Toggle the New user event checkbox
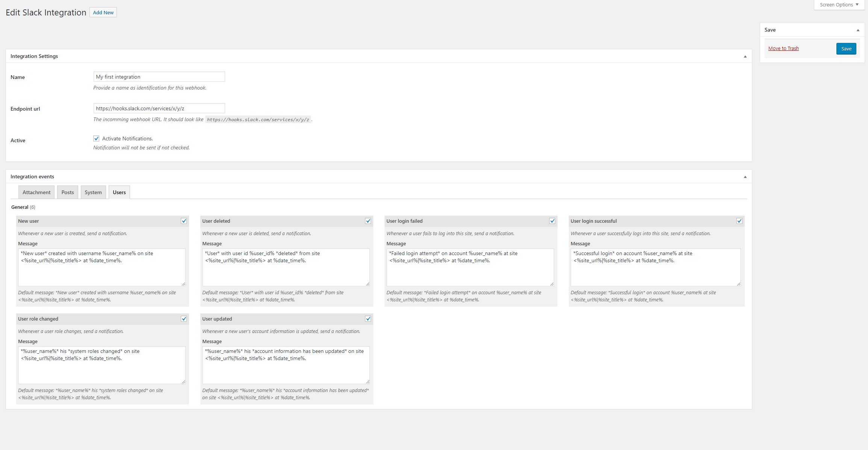The height and width of the screenshot is (450, 868). coord(184,221)
